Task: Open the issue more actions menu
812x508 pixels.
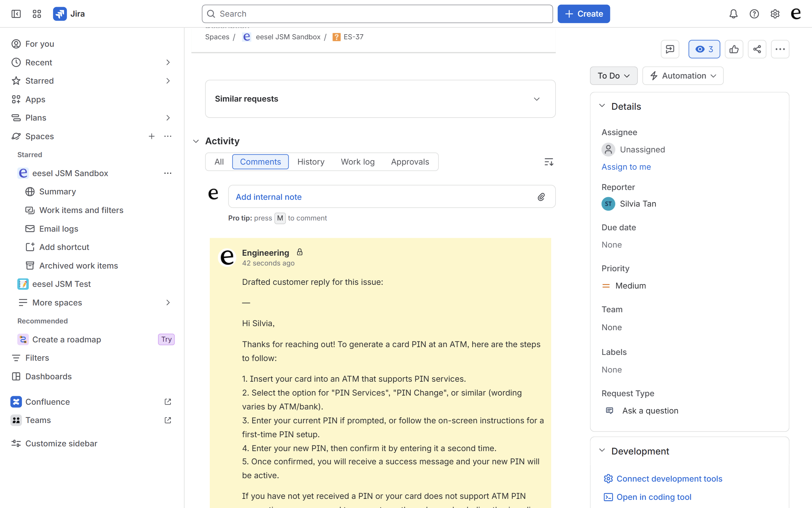Action: pos(780,49)
